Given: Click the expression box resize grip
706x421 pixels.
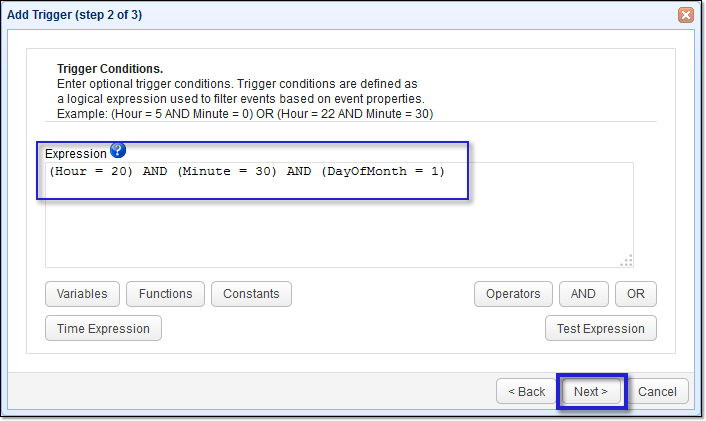Looking at the screenshot, I should pyautogui.click(x=627, y=261).
